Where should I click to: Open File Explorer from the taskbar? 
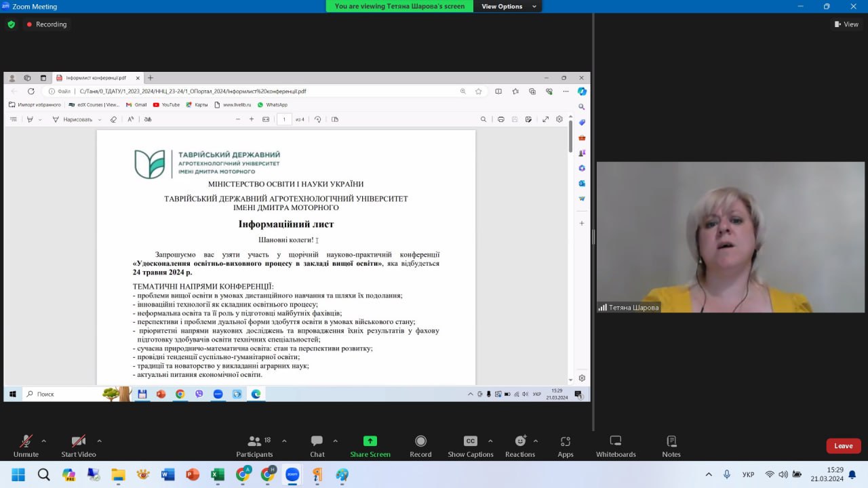click(x=118, y=474)
